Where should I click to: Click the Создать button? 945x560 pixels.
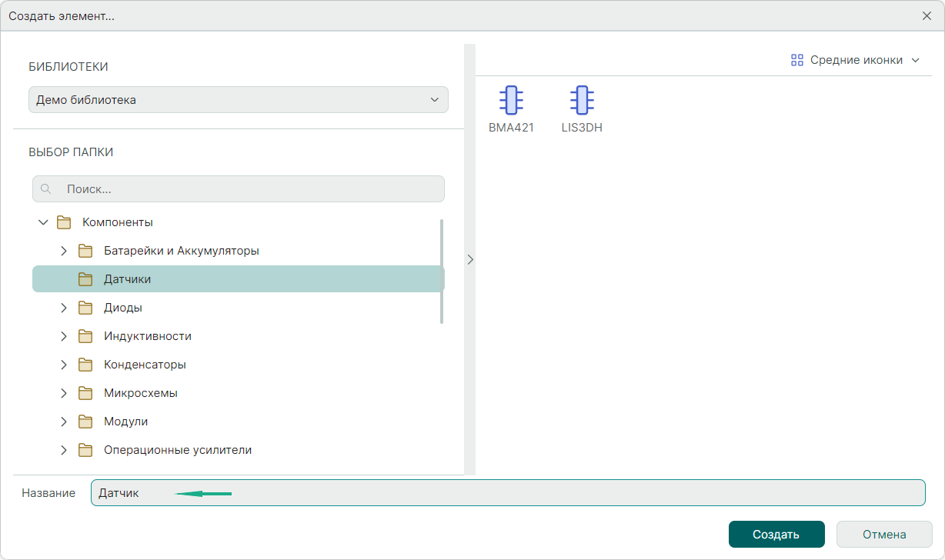(x=776, y=535)
